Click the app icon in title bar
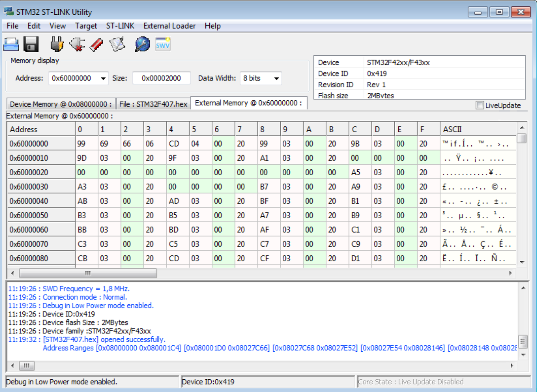This screenshot has height=392, width=537. pos(8,11)
